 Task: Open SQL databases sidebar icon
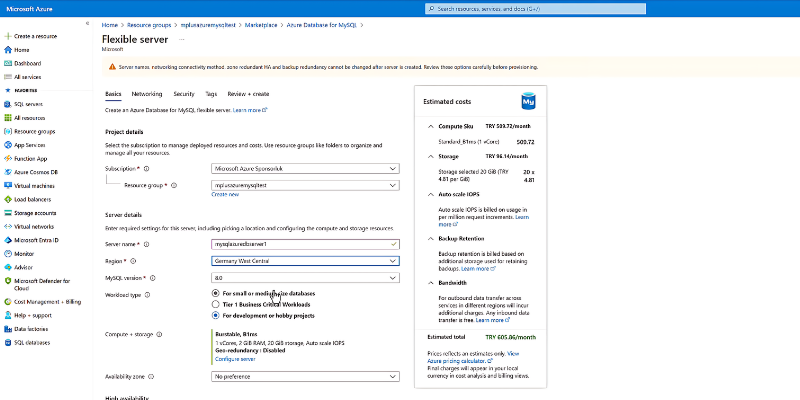coord(8,343)
